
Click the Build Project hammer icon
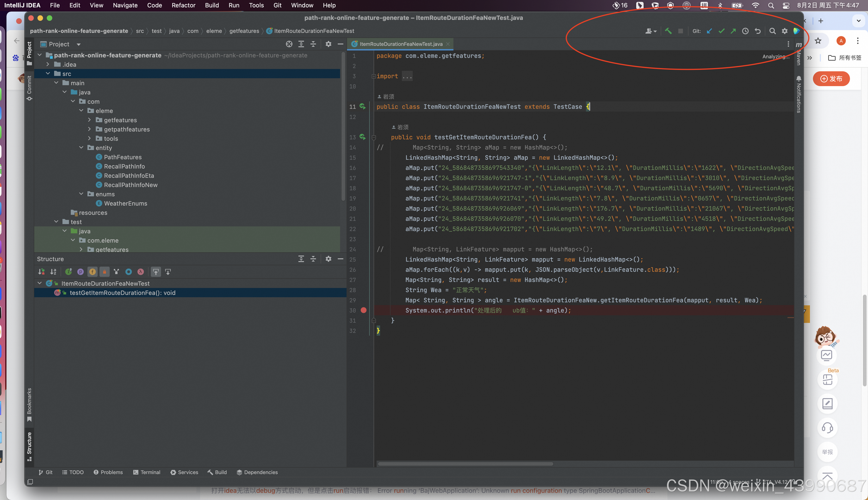tap(668, 31)
